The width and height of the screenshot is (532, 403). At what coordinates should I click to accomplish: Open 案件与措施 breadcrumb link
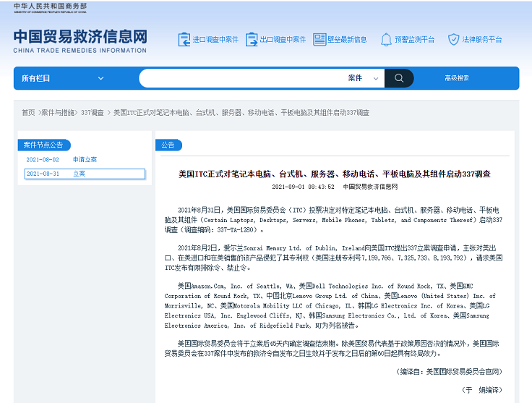[x=57, y=113]
